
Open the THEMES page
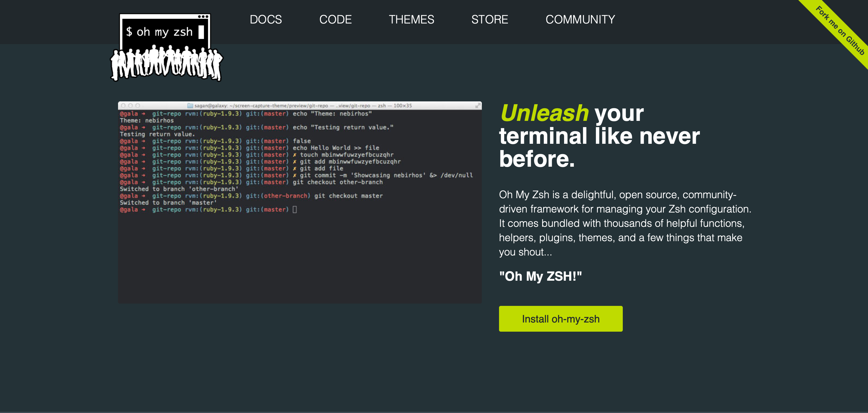click(x=411, y=19)
